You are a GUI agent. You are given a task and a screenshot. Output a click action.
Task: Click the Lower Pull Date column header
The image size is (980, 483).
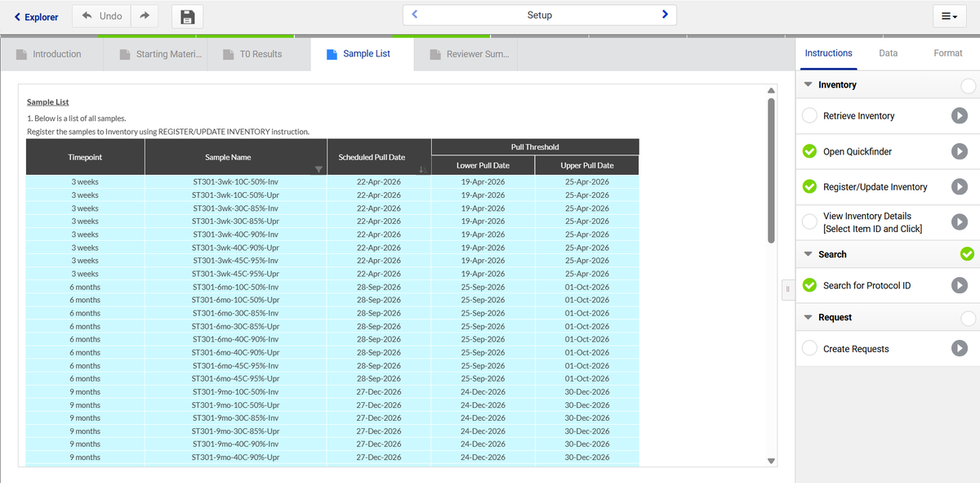pos(483,165)
